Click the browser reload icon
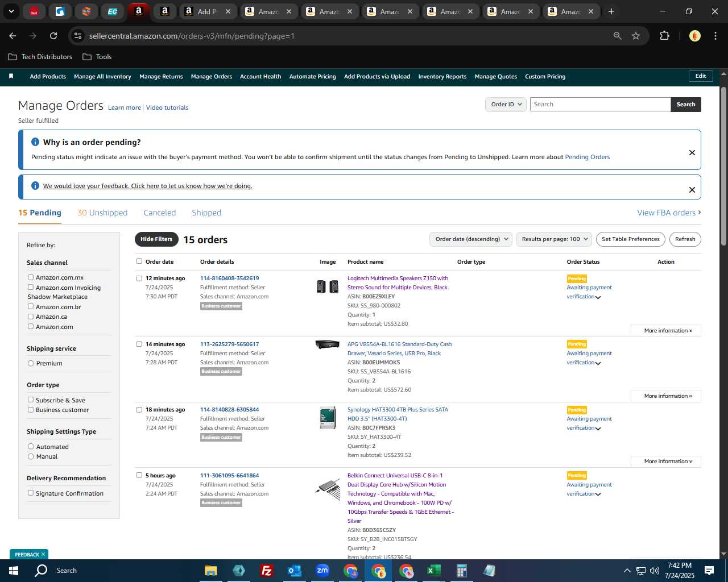Viewport: 728px width, 582px height. 53,36
